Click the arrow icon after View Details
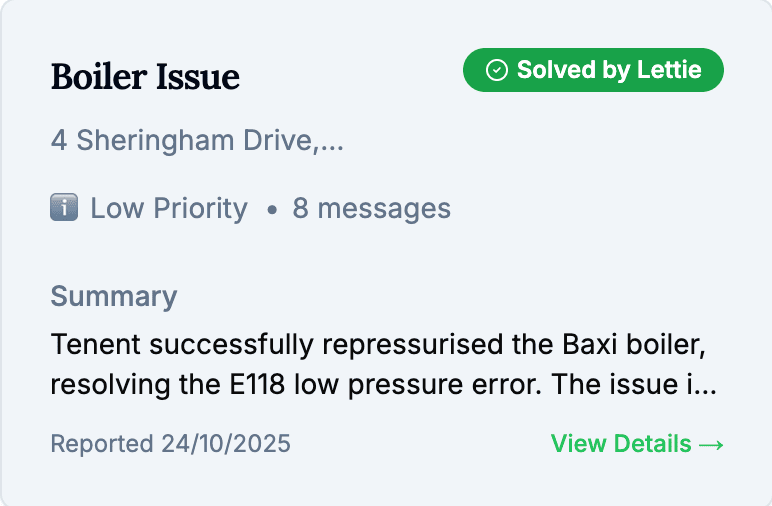The height and width of the screenshot is (506, 772). (x=711, y=443)
